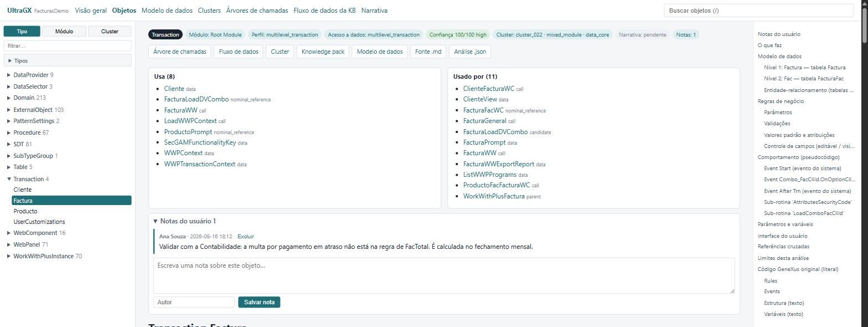Click the Árvore de chamadas button
Image resolution: width=868 pixels, height=327 pixels.
coord(180,52)
